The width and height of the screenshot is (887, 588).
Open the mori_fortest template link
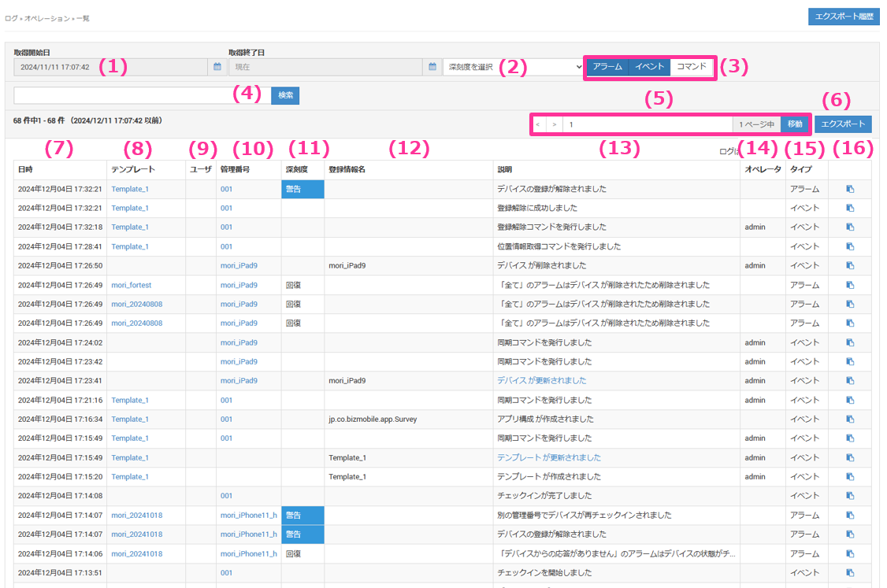(x=131, y=285)
